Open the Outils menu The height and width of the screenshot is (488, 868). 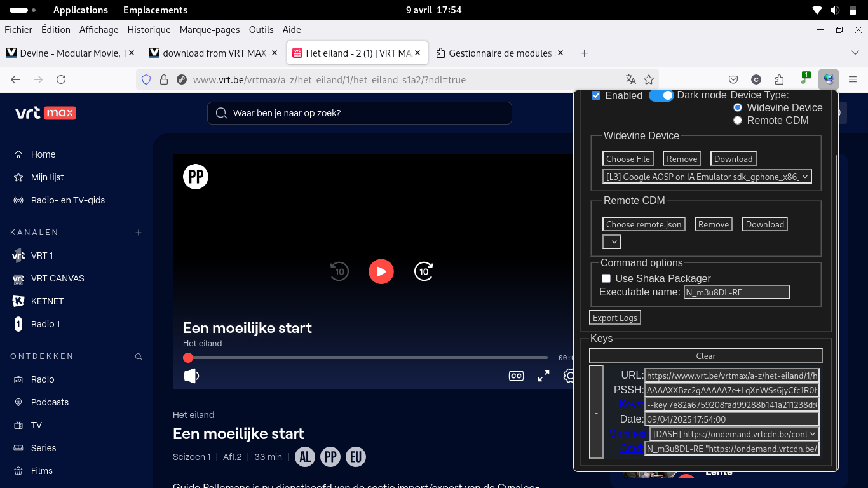pyautogui.click(x=261, y=30)
